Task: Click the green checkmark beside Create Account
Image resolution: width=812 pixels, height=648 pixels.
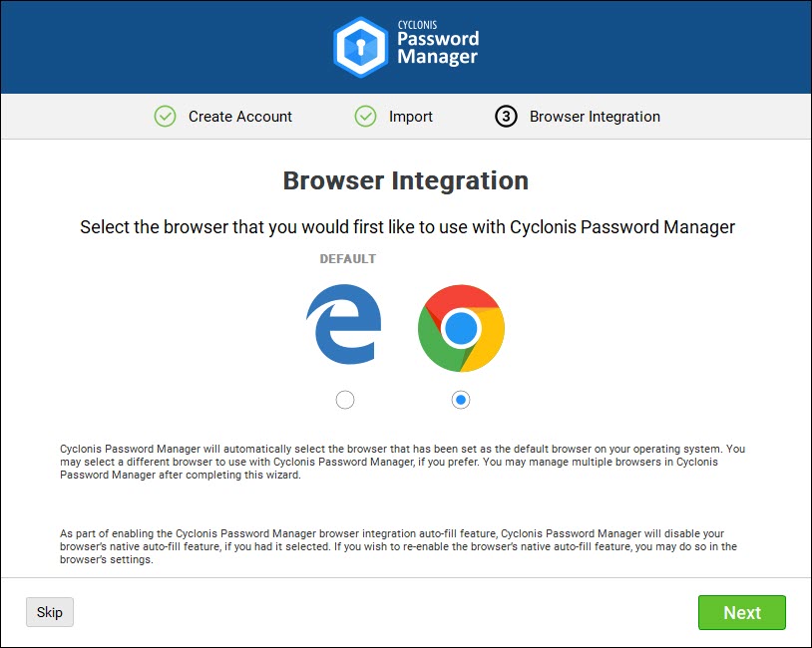Action: 166,117
